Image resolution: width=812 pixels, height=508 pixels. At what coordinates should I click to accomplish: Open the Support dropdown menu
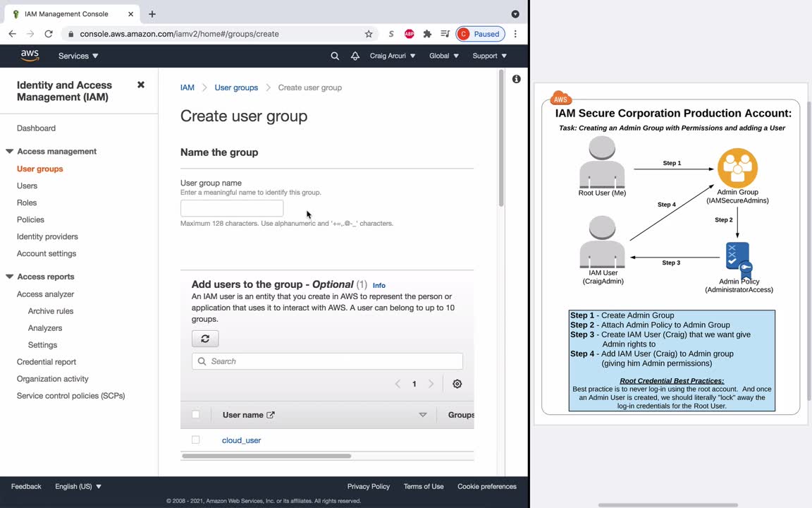[489, 56]
